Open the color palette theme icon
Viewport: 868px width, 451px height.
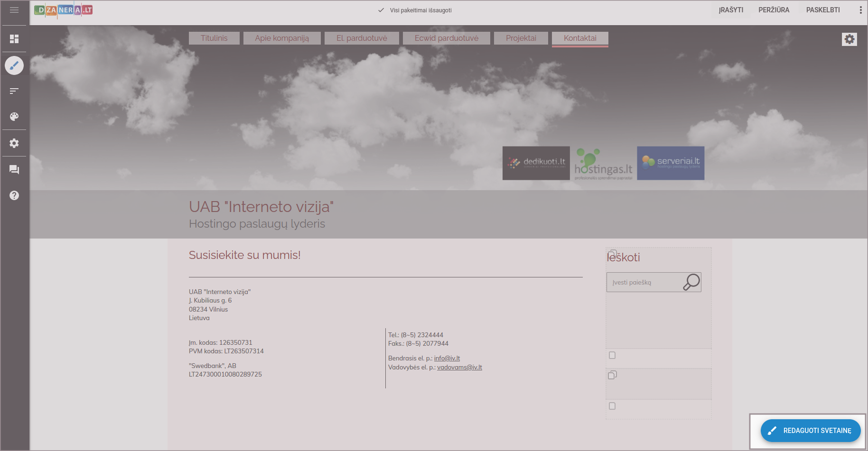point(14,117)
